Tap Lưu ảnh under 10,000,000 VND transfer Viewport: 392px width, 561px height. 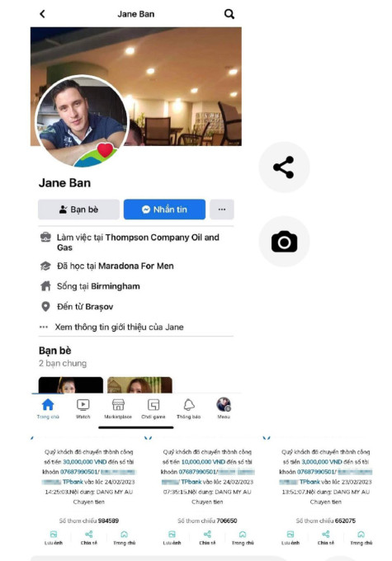click(172, 537)
